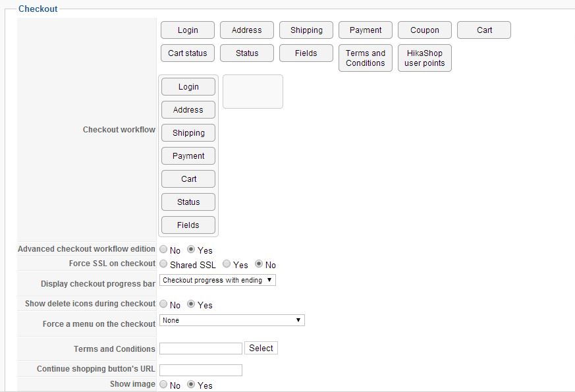
Task: Click the Show image label
Action: point(132,384)
